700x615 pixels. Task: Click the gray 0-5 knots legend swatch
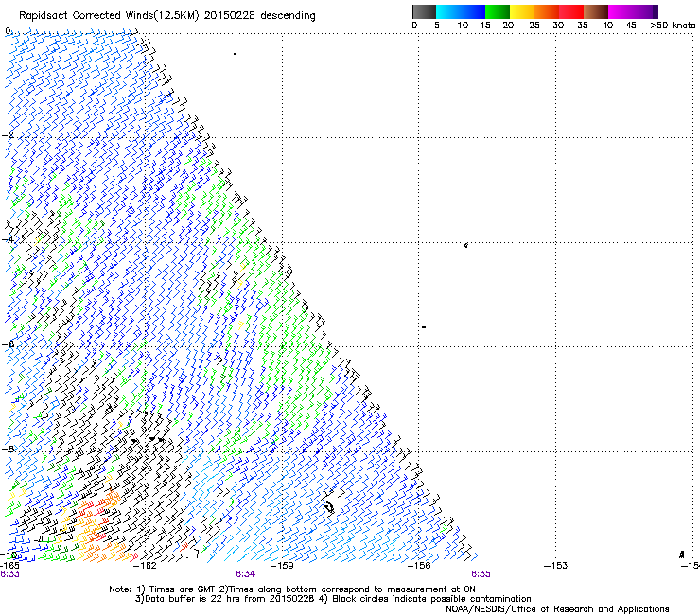click(x=424, y=11)
